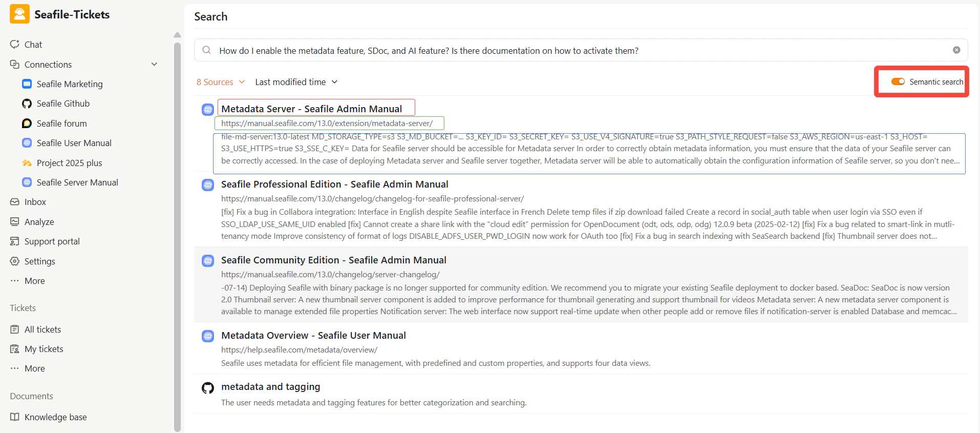Click the Seafile User Manual globe icon
The width and height of the screenshot is (980, 433).
27,143
